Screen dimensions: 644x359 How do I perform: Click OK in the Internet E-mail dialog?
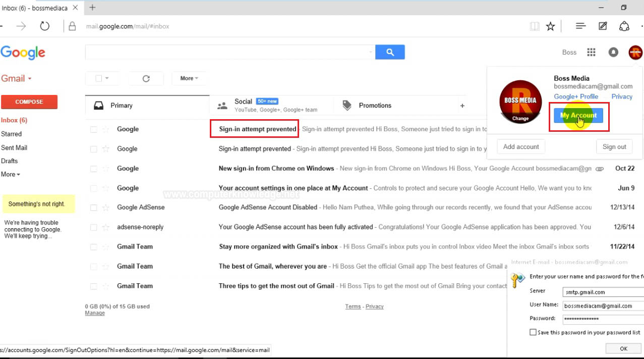pos(624,349)
